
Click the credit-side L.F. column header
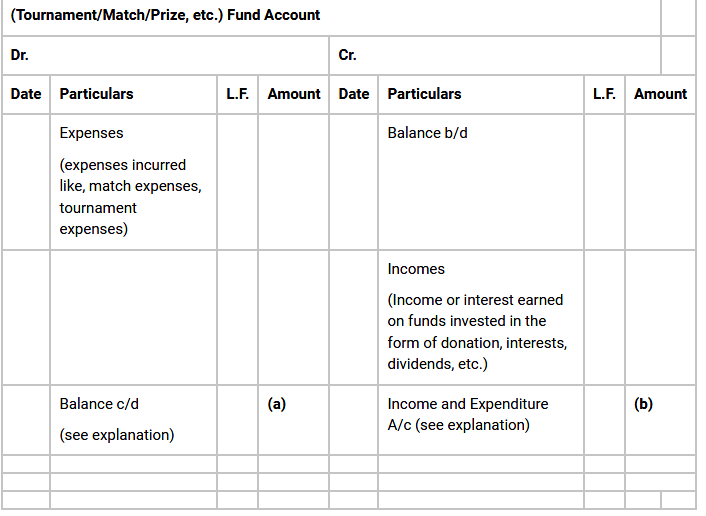(604, 94)
